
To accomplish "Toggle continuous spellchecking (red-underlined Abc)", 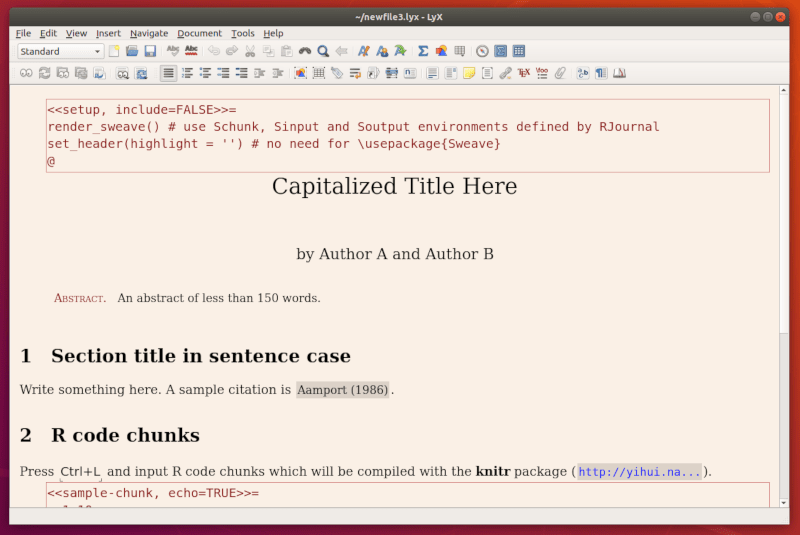I will 191,51.
